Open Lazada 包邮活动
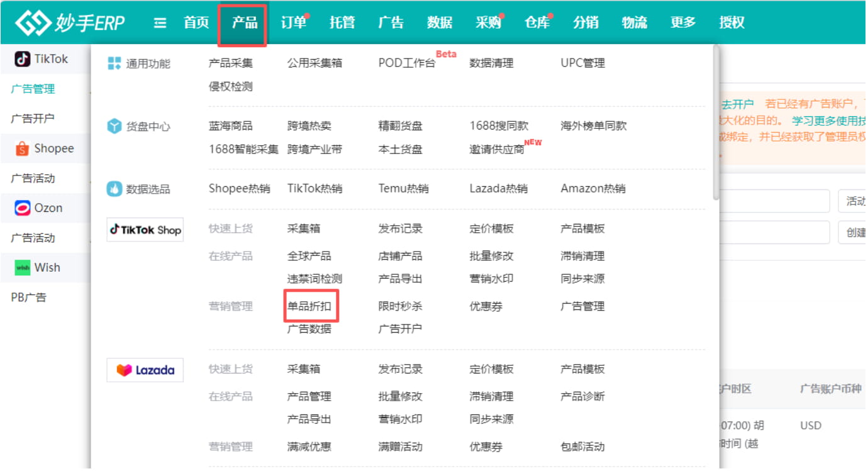Image resolution: width=868 pixels, height=471 pixels. [x=583, y=447]
